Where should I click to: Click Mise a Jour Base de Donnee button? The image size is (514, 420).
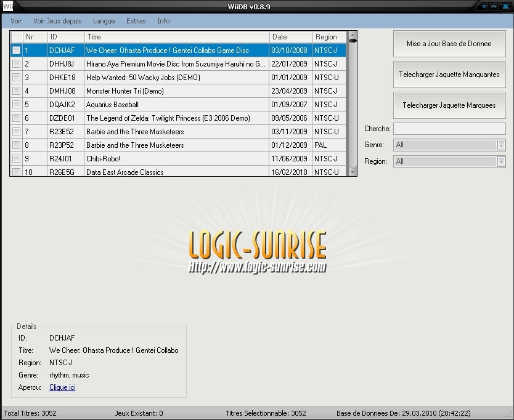(x=449, y=44)
